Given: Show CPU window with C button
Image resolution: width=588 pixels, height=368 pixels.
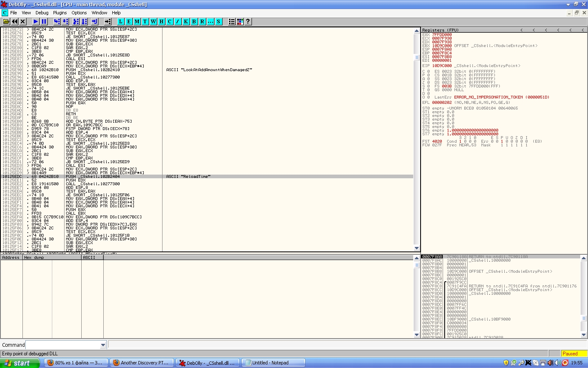Looking at the screenshot, I should coord(170,21).
